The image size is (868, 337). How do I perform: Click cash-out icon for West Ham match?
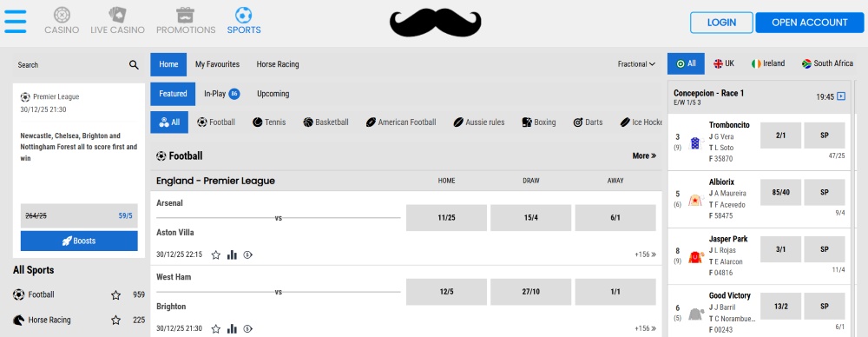(248, 328)
